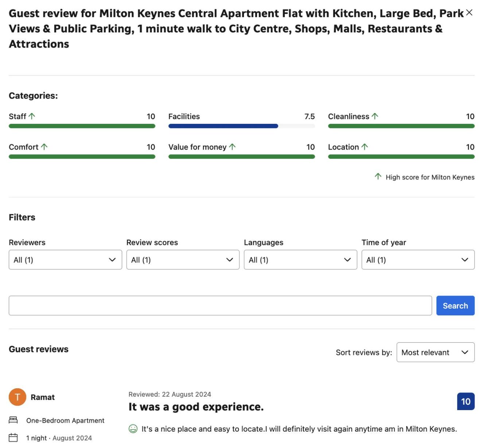482x448 pixels.
Task: Click the blue Search button
Action: (x=455, y=306)
